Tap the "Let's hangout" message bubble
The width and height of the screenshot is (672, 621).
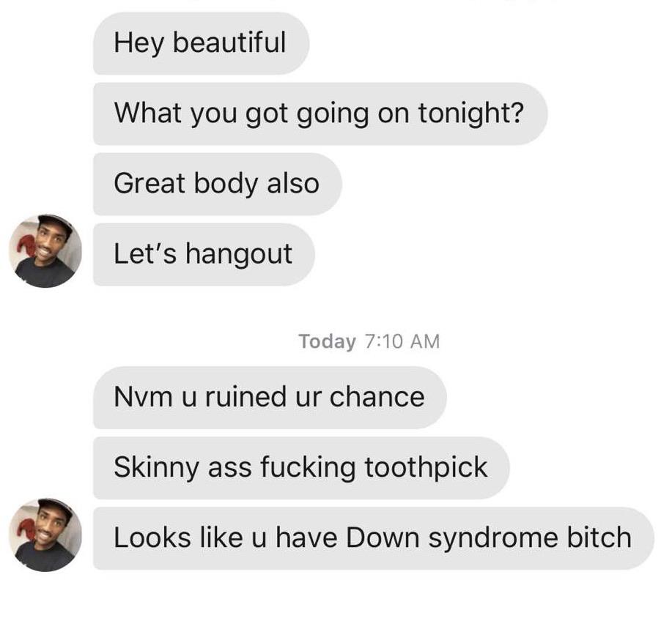pos(204,254)
